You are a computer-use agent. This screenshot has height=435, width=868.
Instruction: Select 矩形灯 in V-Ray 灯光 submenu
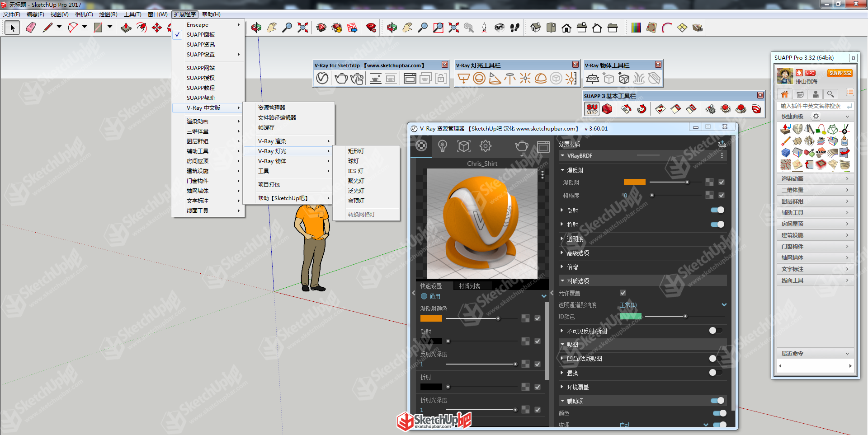(356, 151)
